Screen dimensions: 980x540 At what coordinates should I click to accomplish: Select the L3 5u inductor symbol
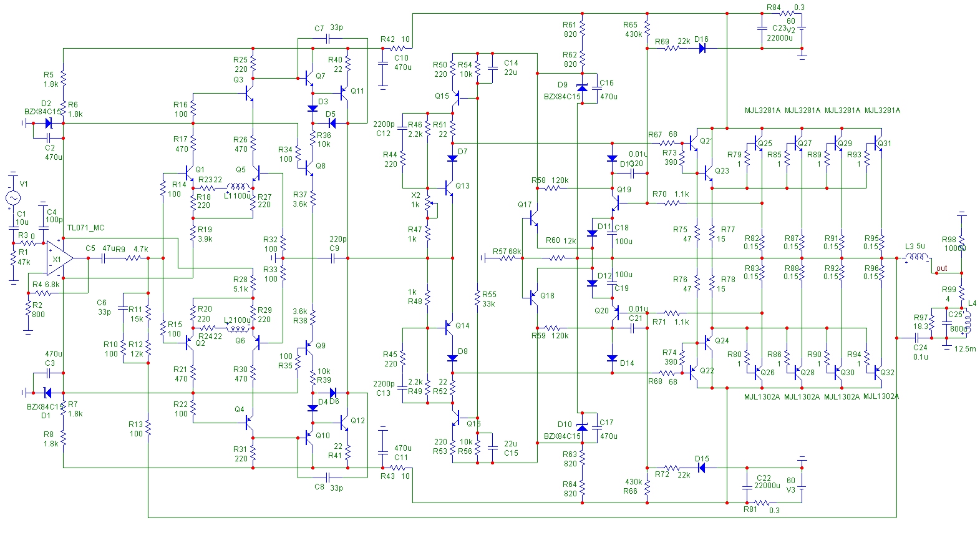click(916, 257)
